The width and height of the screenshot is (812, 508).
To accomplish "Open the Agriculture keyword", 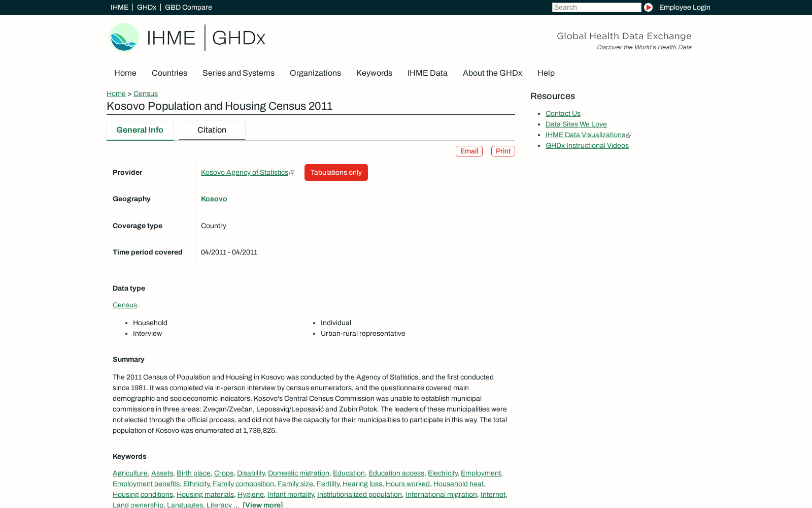I will coord(130,473).
